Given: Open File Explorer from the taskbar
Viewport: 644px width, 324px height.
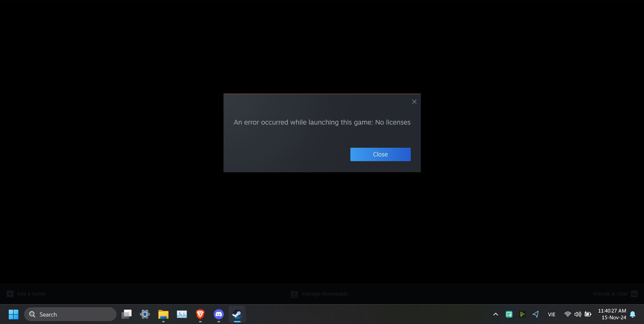Looking at the screenshot, I should point(163,314).
